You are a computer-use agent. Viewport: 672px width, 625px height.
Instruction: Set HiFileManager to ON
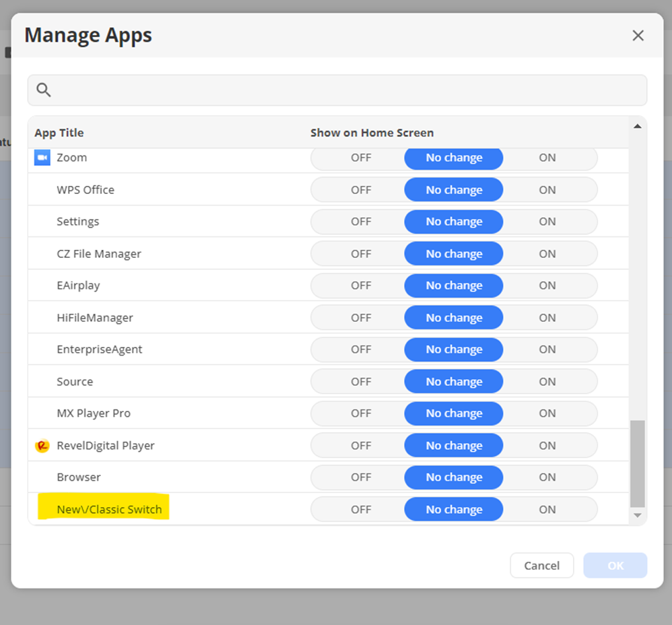click(547, 318)
